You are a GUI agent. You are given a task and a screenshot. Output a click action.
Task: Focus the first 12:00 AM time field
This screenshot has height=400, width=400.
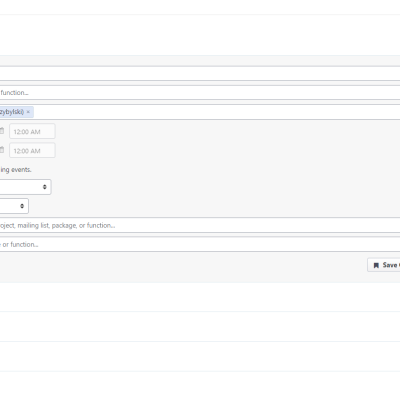pos(32,131)
